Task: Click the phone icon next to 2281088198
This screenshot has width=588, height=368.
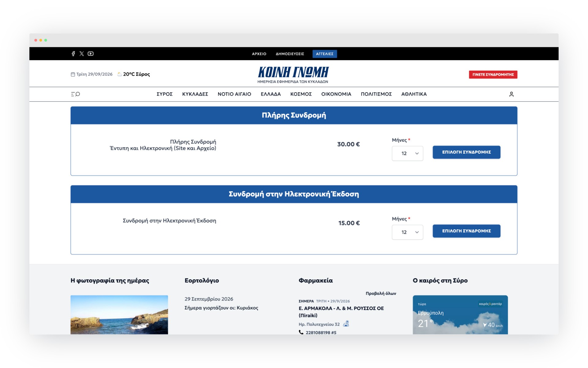Action: point(301,332)
